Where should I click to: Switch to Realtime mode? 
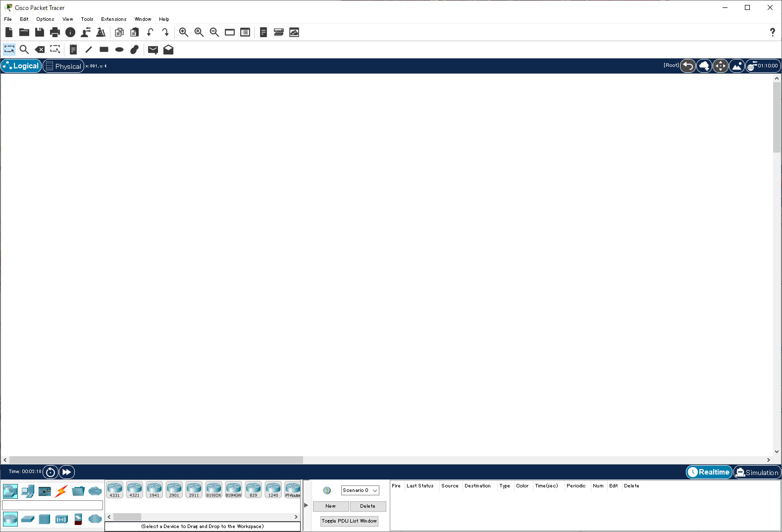(709, 472)
